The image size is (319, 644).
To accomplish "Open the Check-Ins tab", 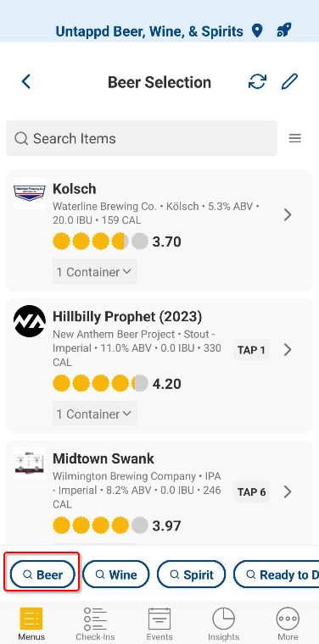I will pos(95,624).
